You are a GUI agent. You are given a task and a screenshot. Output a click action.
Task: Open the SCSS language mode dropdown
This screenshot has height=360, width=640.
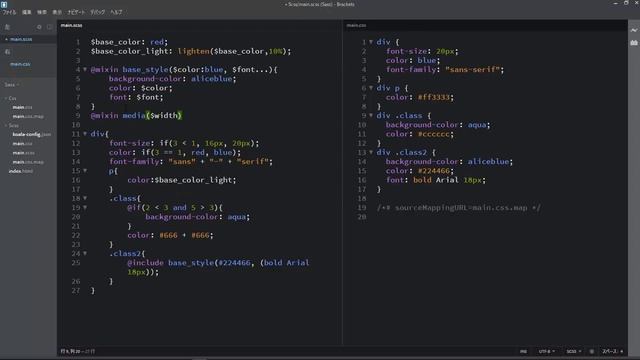573,351
